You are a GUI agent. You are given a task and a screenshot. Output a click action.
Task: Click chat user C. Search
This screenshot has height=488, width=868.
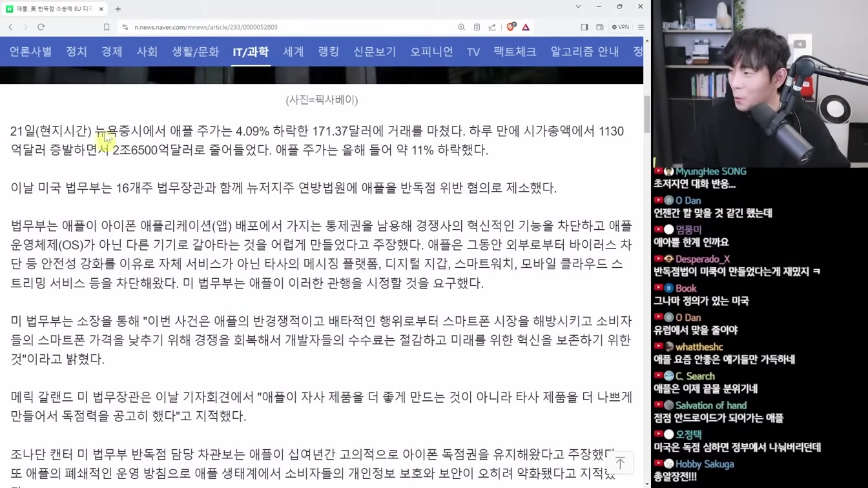(695, 376)
